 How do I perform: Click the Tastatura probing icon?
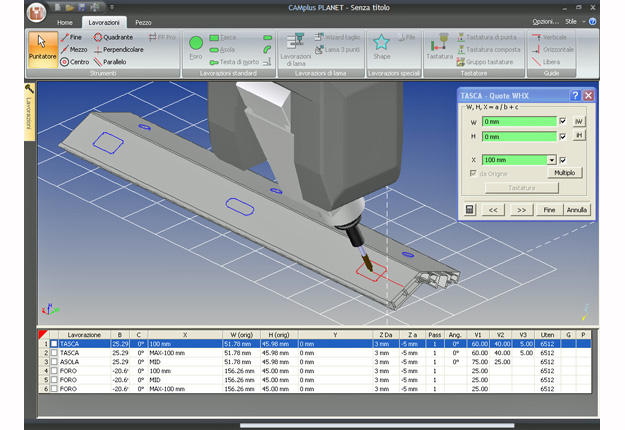pos(440,46)
